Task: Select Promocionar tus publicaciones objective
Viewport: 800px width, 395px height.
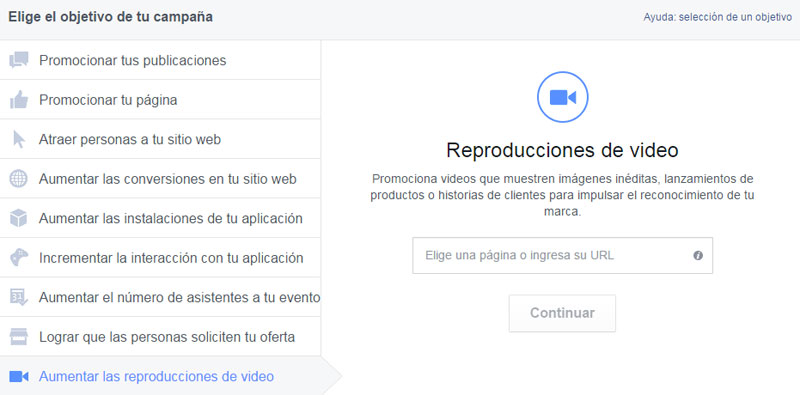Action: point(160,60)
